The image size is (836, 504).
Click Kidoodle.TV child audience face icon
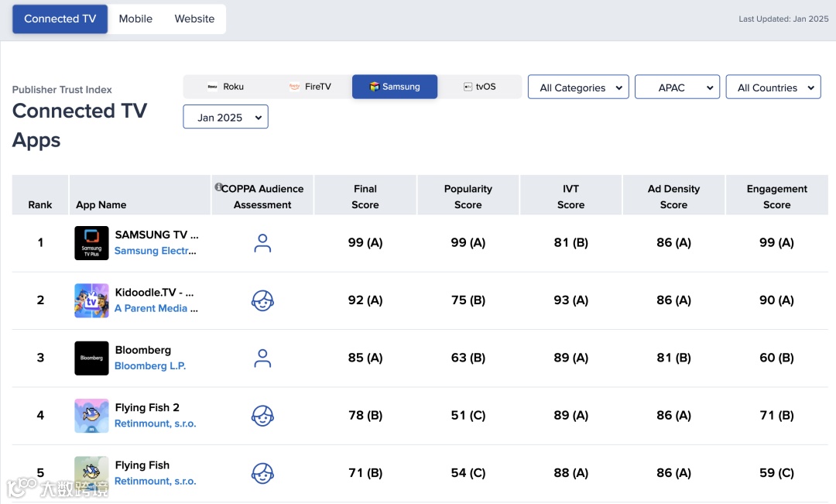click(263, 300)
